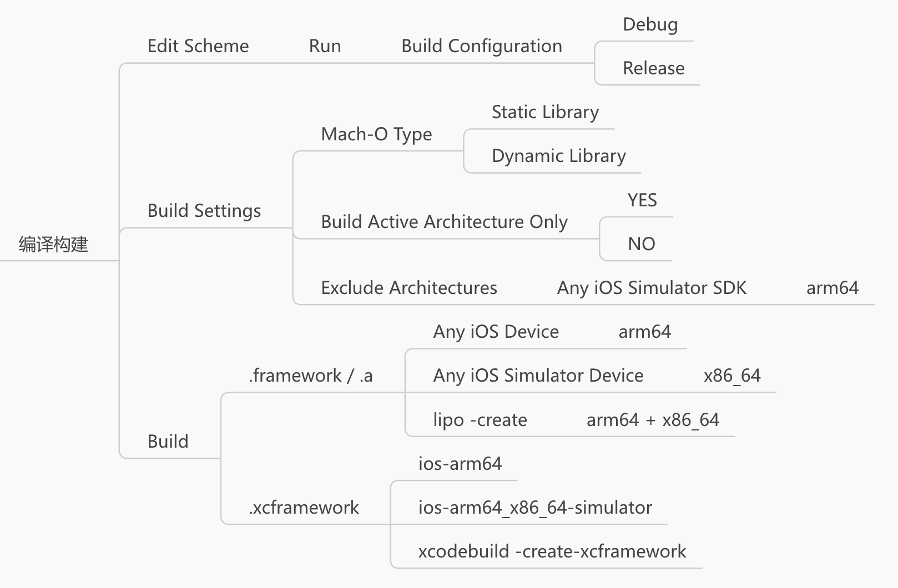The image size is (898, 588).
Task: Select the Debug leaf node
Action: pyautogui.click(x=650, y=24)
